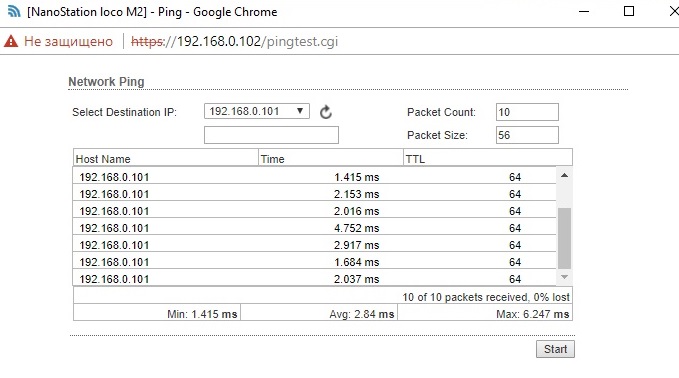Click the results list scrollbar thumb
This screenshot has width=679, height=378.
(x=564, y=239)
